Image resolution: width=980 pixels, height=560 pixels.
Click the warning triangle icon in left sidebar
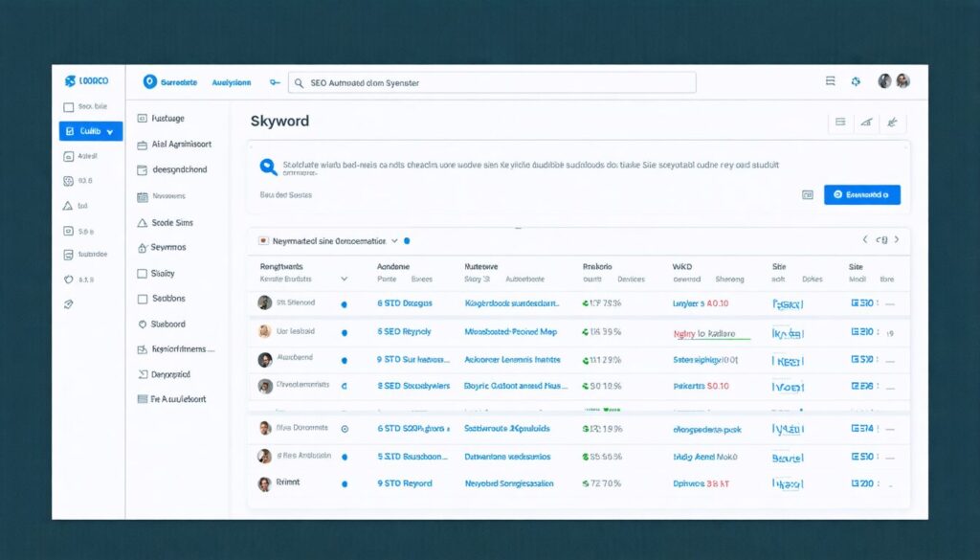pyautogui.click(x=68, y=206)
